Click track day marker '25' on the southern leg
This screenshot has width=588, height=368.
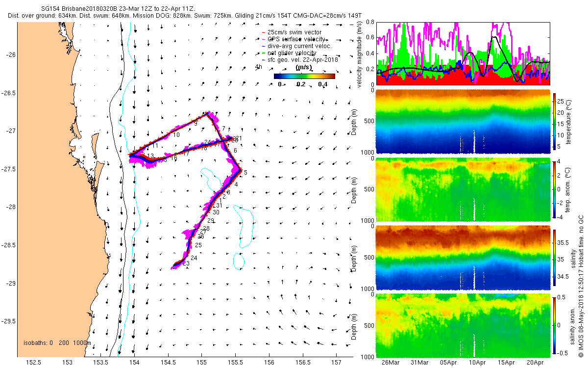pos(198,245)
